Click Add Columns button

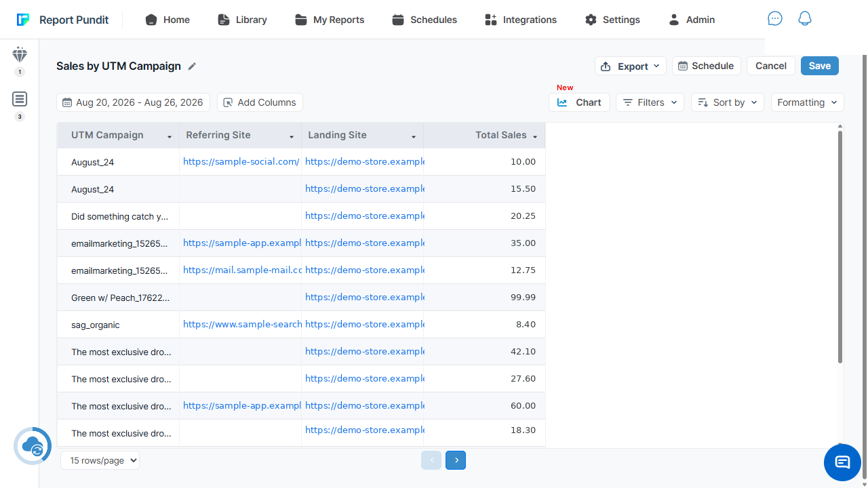click(260, 102)
